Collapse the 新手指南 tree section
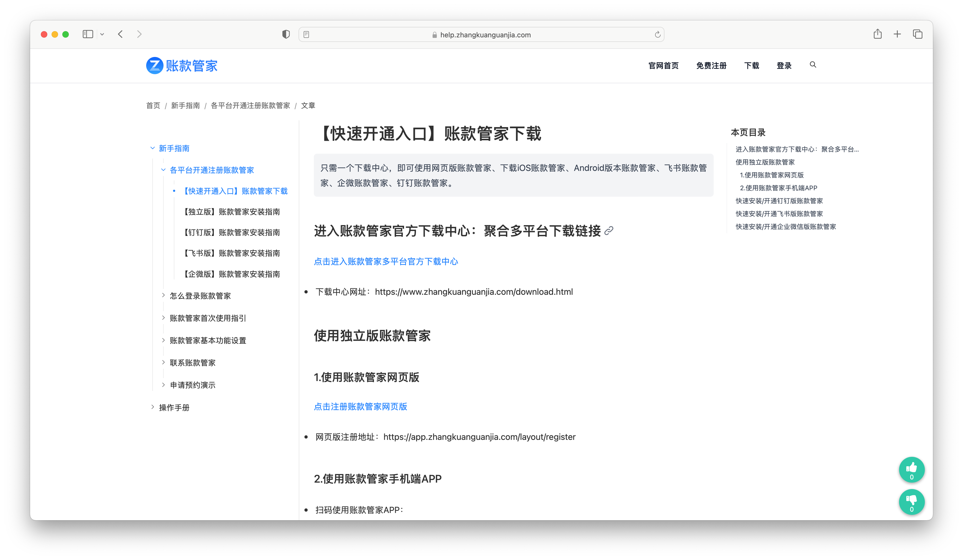This screenshot has width=963, height=560. (152, 148)
